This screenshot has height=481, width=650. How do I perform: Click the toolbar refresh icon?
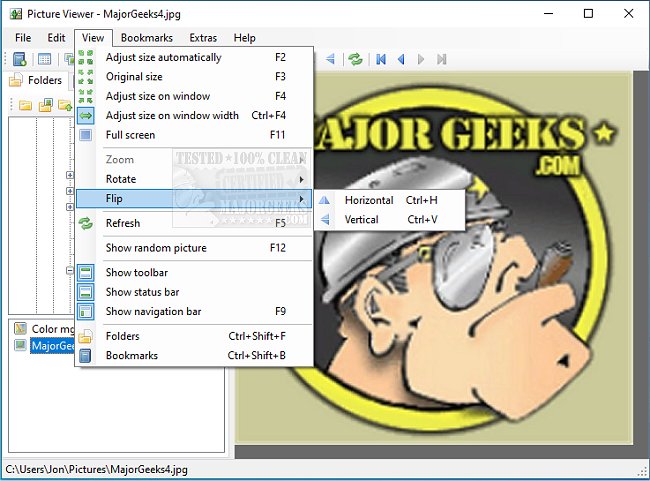tap(355, 59)
